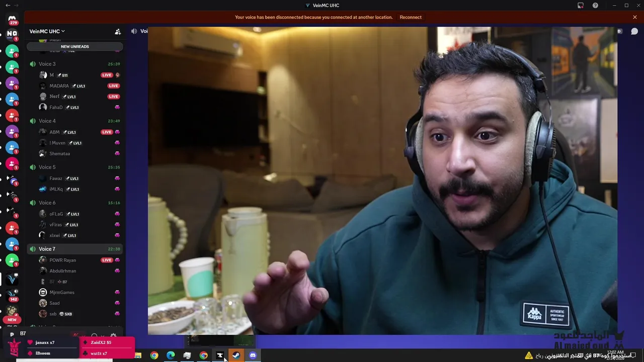Click Reconnect in the voice disconnected banner
The image size is (644, 362).
411,17
